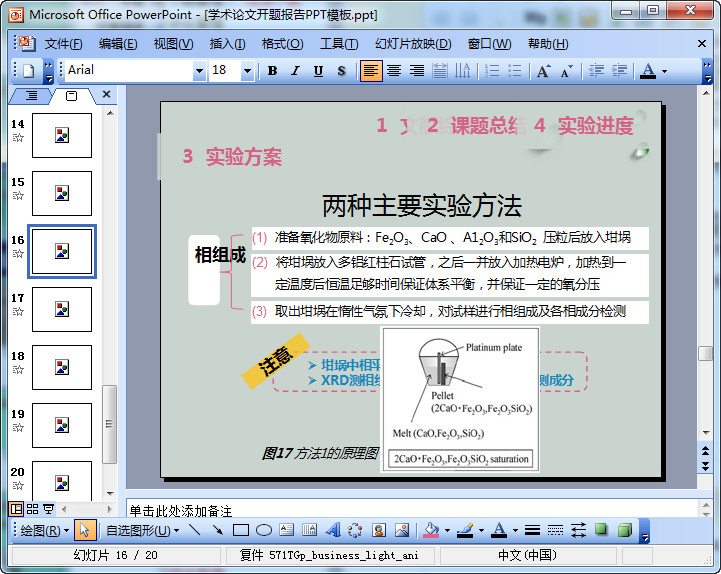Toggle Bold formatting
721x574 pixels.
(272, 71)
